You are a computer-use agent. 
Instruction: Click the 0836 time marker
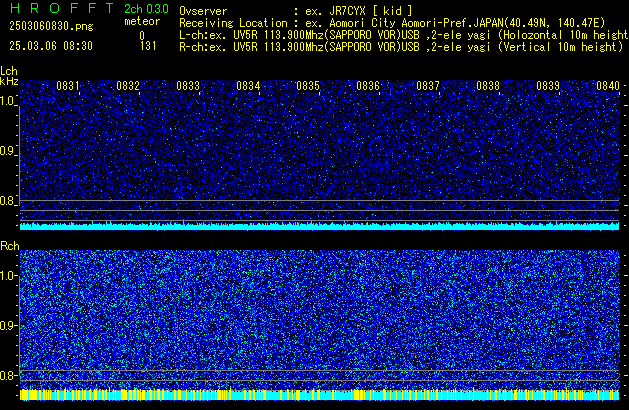coord(368,86)
